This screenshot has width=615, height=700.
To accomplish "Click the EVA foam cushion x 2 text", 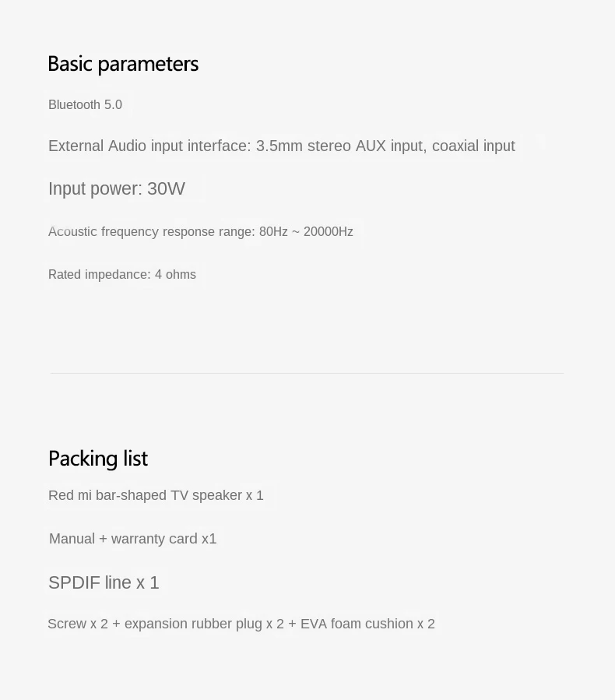I will coord(367,624).
